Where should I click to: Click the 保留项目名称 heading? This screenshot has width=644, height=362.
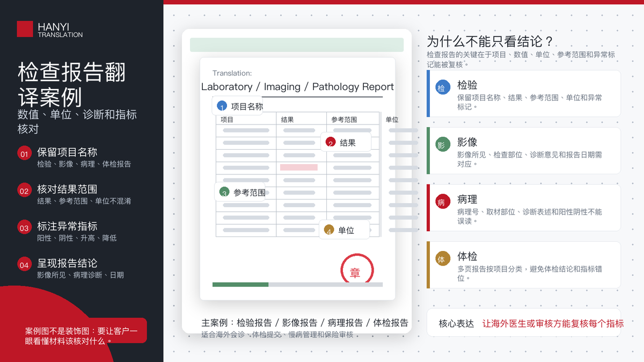[67, 152]
